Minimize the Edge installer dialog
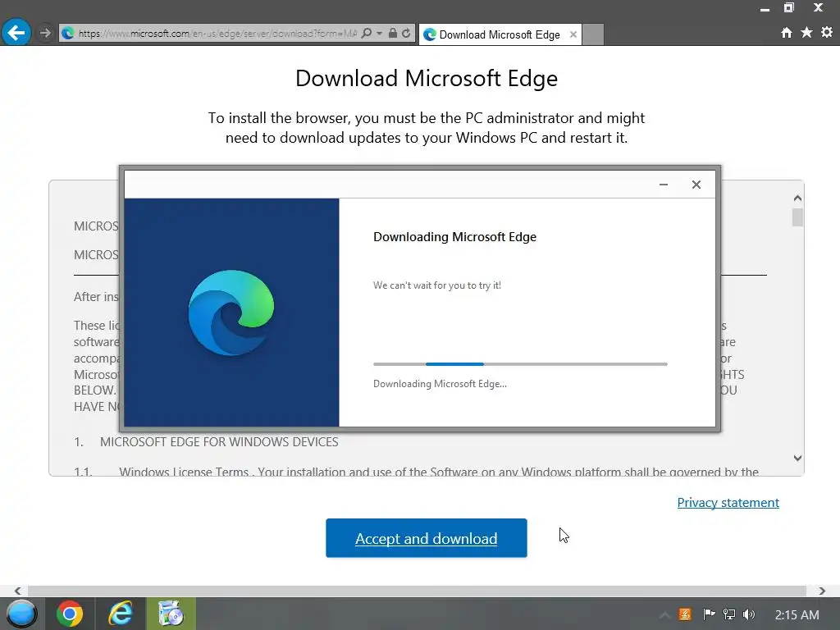Screen dimensions: 840x630 click(664, 185)
